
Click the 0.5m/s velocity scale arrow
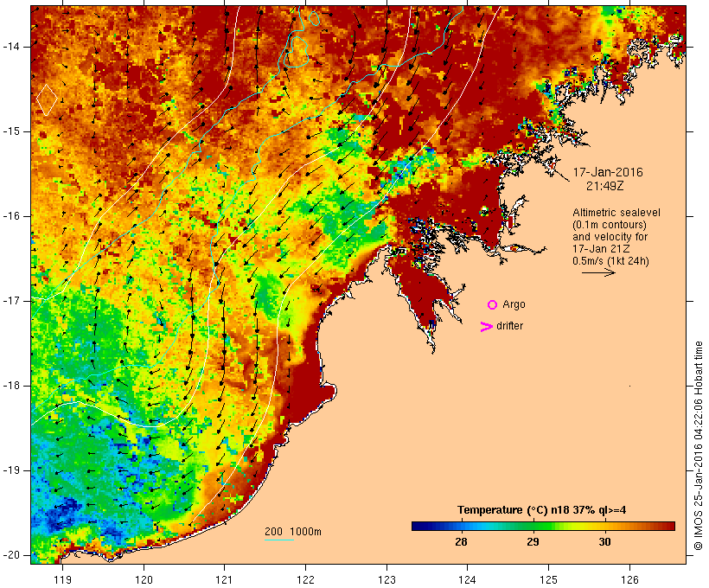coord(598,272)
